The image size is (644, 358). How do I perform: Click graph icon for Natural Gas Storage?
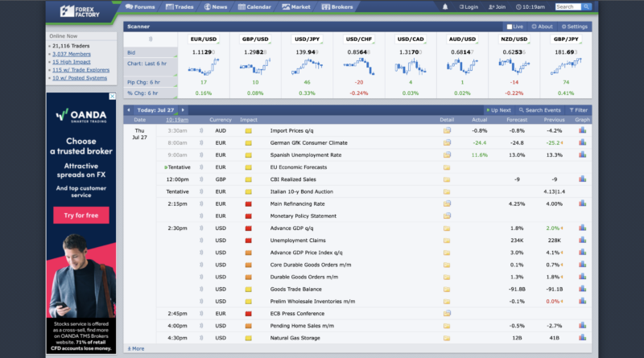[582, 337]
